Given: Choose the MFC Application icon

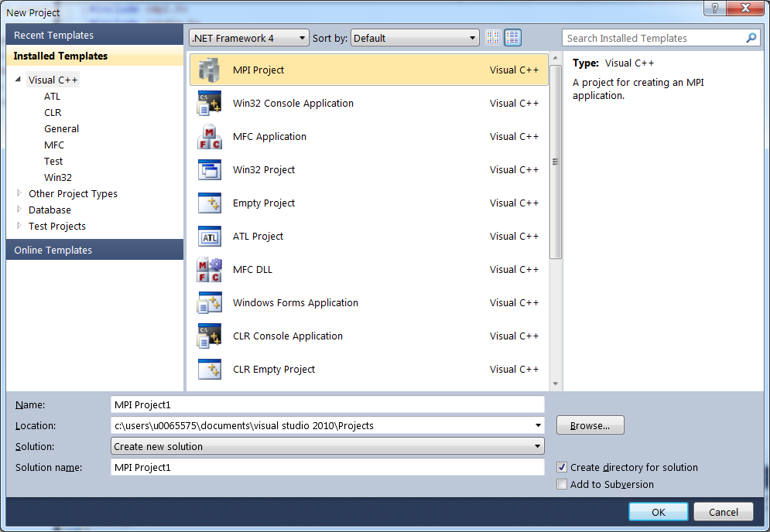Looking at the screenshot, I should pyautogui.click(x=209, y=137).
